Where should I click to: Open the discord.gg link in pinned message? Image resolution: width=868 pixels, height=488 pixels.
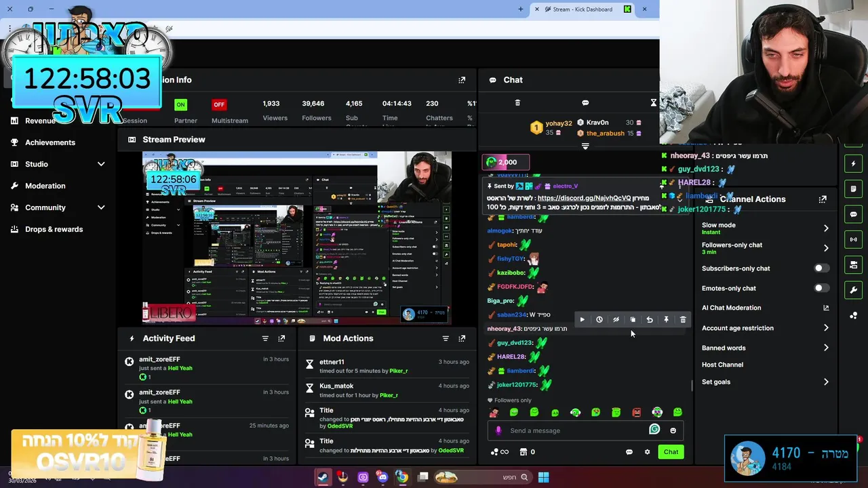(x=584, y=198)
